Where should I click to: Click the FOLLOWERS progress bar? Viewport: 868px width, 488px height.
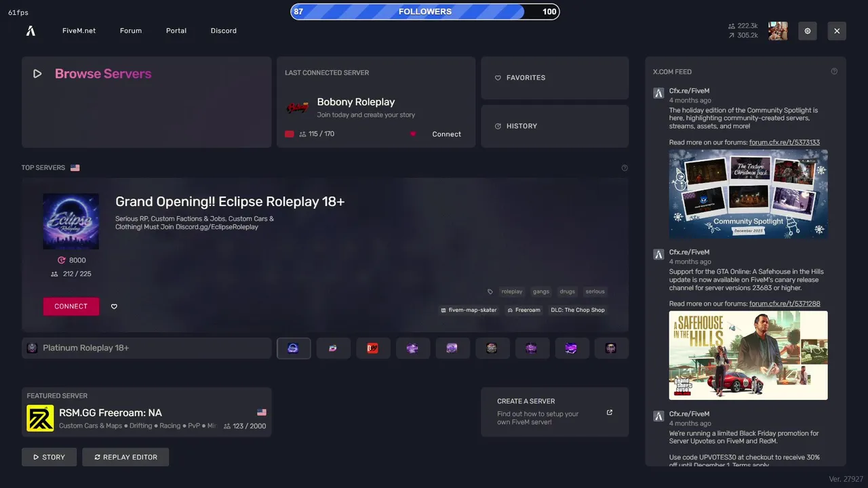pyautogui.click(x=425, y=12)
